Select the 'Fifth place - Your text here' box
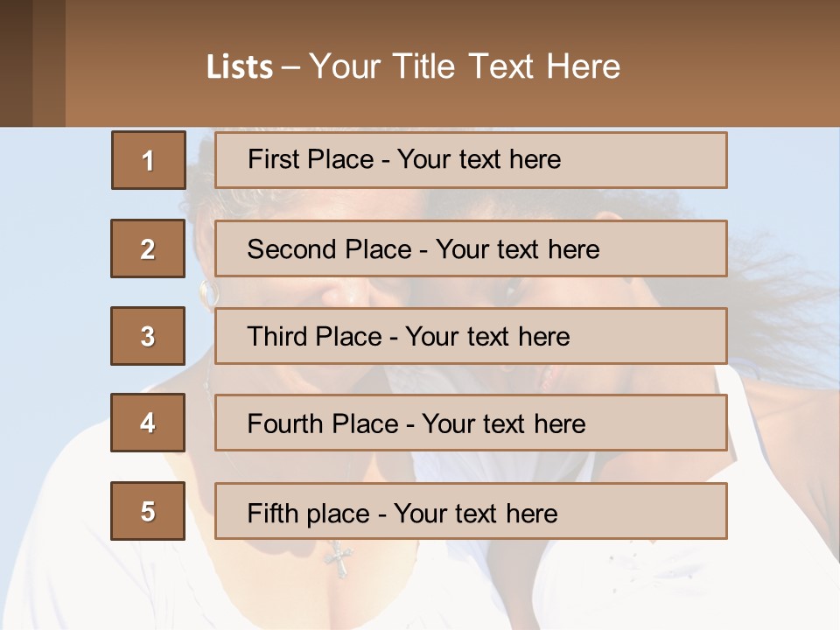Viewport: 840px width, 630px height. (471, 512)
